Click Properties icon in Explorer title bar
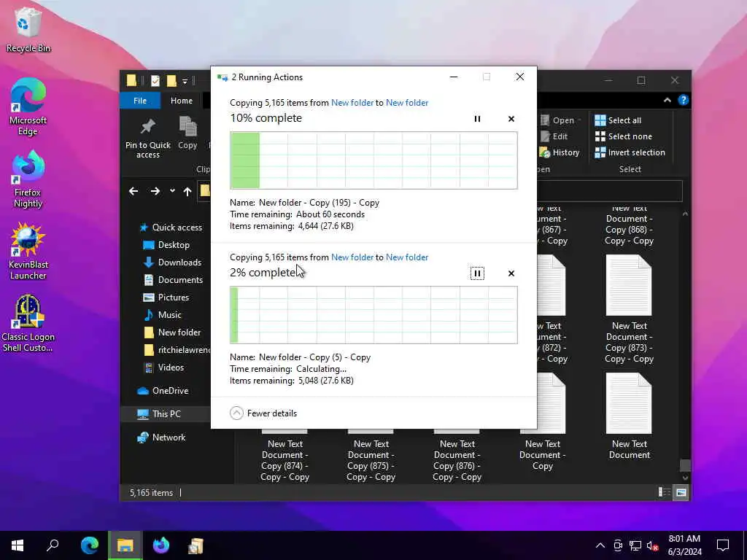The height and width of the screenshot is (560, 747). 155,81
